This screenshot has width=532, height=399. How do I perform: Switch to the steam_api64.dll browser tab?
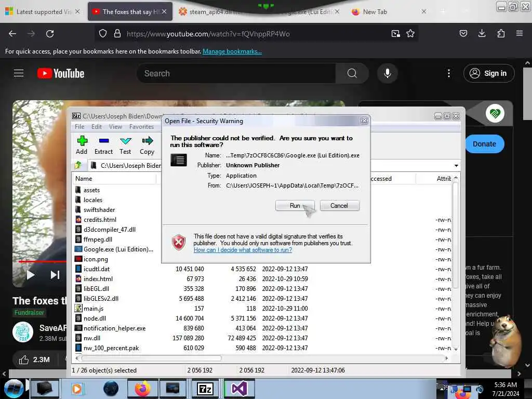(x=210, y=12)
